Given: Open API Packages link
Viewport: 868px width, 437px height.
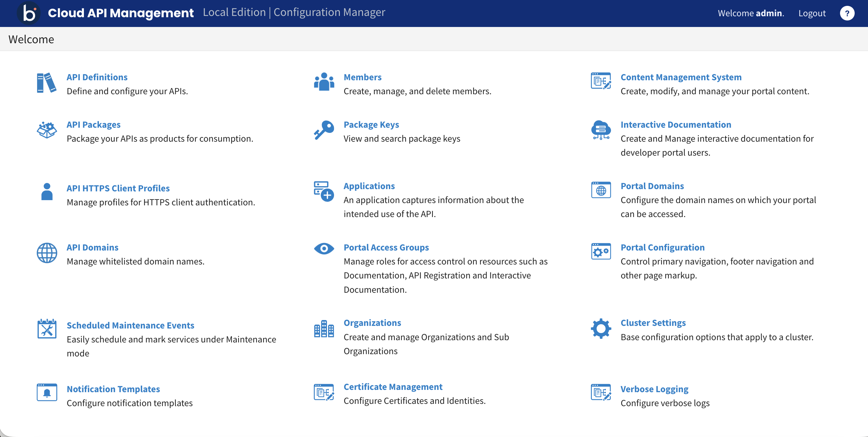Looking at the screenshot, I should coord(93,124).
